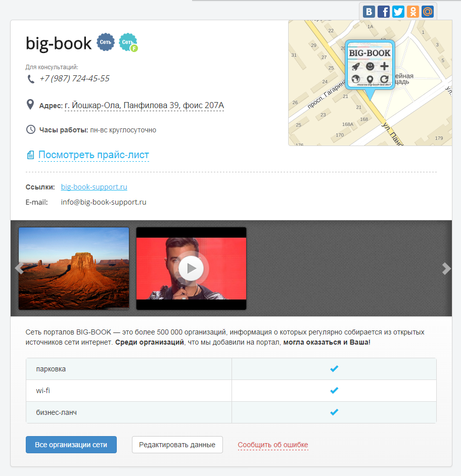Screen dimensions: 461x476
Task: Click the address Йошкар-Ола, Панфилова 39
Action: 144,106
